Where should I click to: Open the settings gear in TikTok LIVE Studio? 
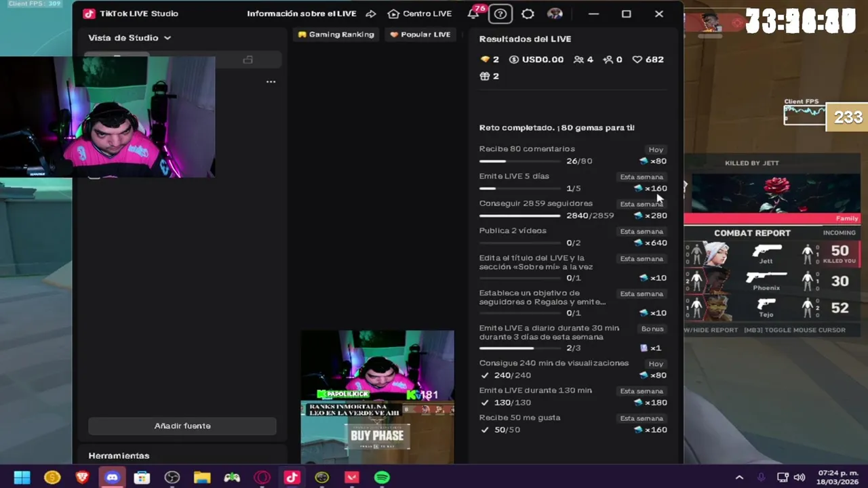point(528,14)
